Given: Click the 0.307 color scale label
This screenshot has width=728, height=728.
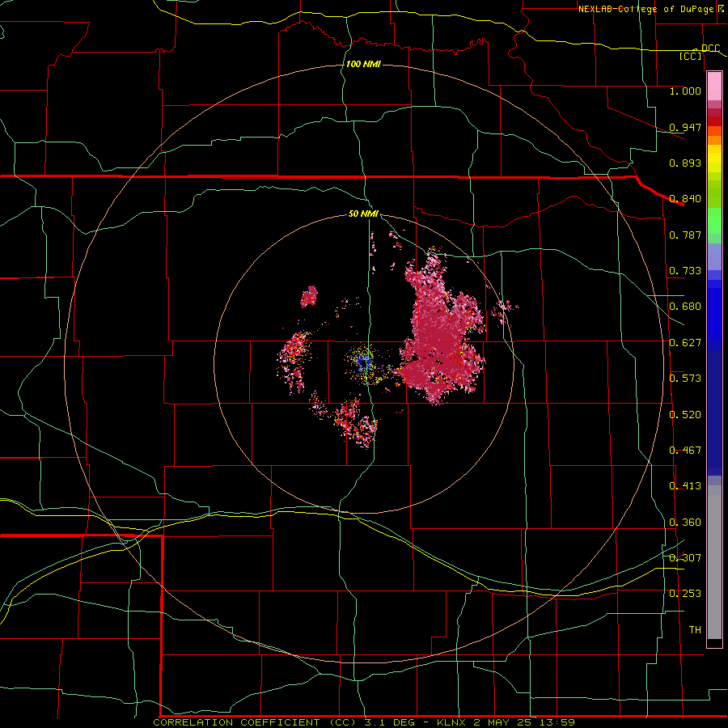Looking at the screenshot, I should pyautogui.click(x=685, y=558).
